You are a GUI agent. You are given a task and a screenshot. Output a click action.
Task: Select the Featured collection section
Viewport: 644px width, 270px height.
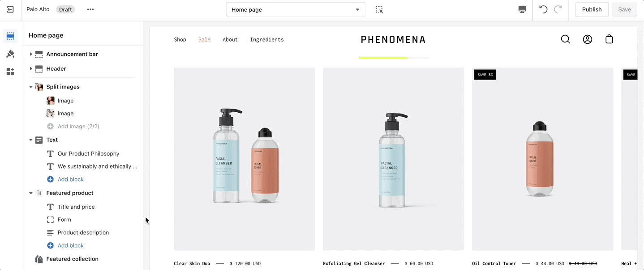tap(72, 259)
